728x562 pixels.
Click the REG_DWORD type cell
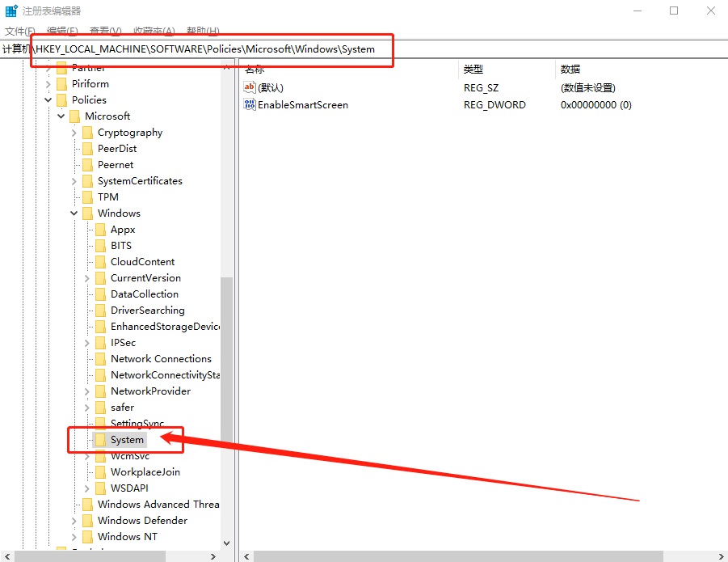pyautogui.click(x=494, y=105)
